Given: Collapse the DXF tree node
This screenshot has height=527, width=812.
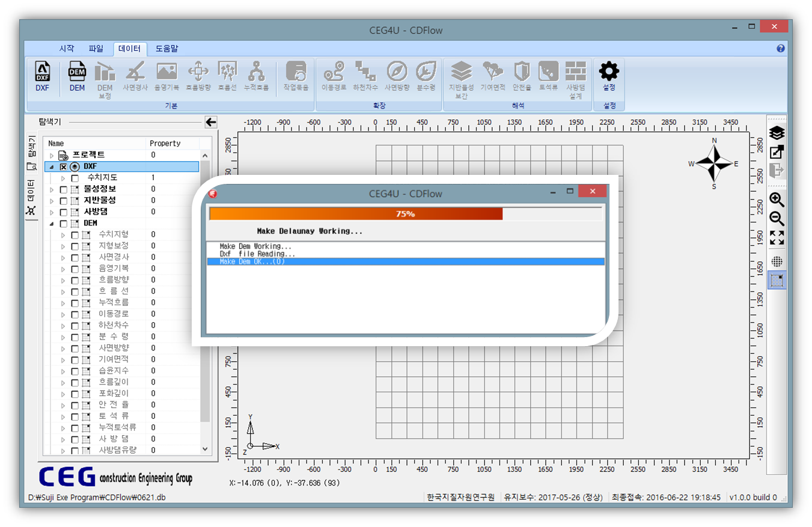Looking at the screenshot, I should tap(52, 167).
